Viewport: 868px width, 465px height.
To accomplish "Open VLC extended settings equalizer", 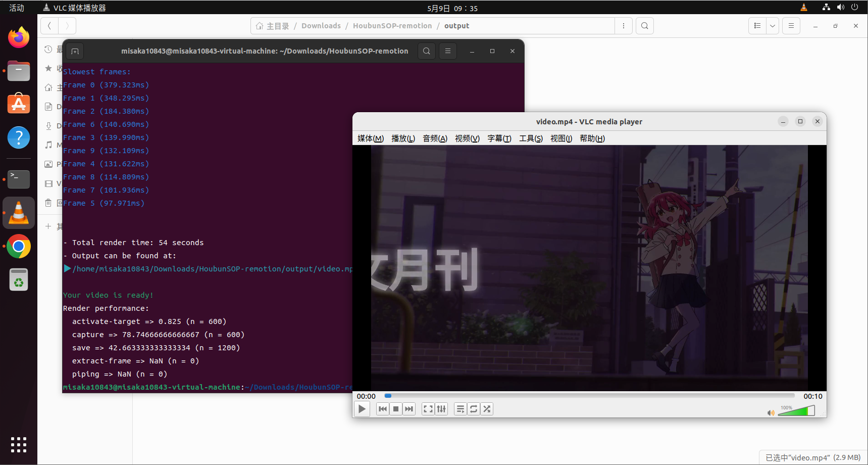I will point(441,409).
